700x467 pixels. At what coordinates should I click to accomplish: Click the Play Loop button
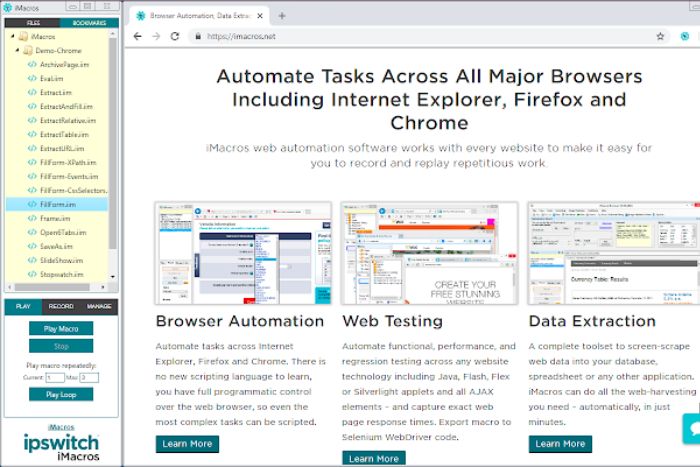click(61, 394)
